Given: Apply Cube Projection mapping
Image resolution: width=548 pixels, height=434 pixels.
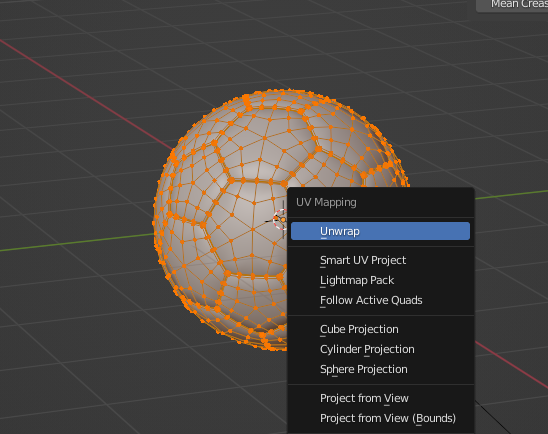Looking at the screenshot, I should click(x=380, y=329).
